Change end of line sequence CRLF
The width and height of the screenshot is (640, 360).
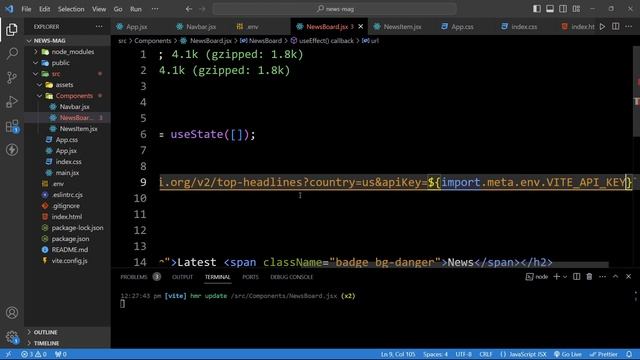click(x=486, y=354)
